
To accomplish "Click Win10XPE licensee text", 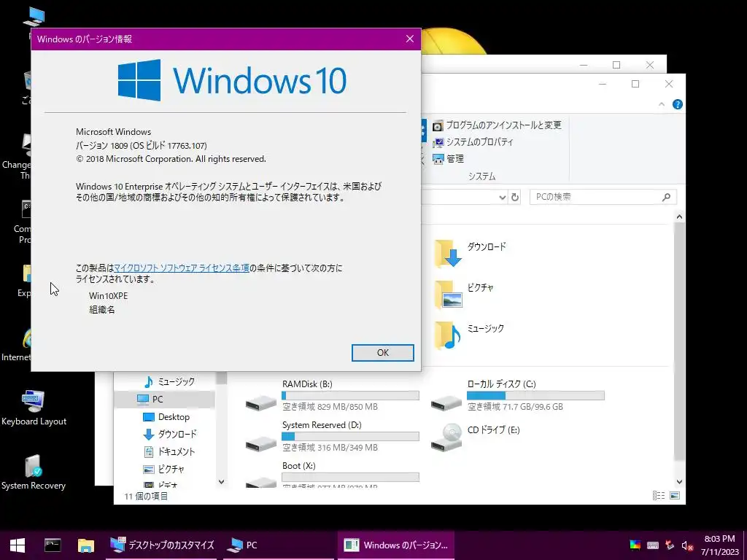I will click(108, 296).
